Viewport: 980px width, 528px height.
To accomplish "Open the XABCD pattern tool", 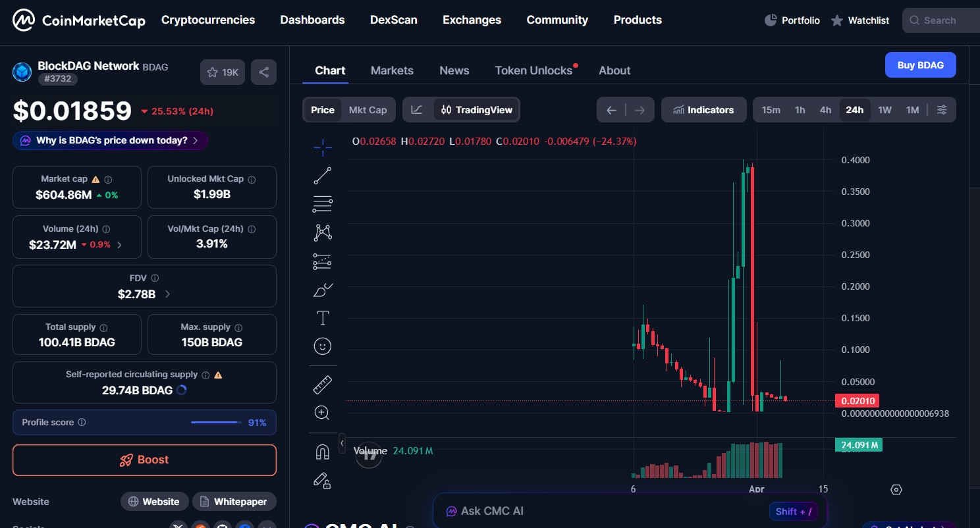I will (x=323, y=232).
